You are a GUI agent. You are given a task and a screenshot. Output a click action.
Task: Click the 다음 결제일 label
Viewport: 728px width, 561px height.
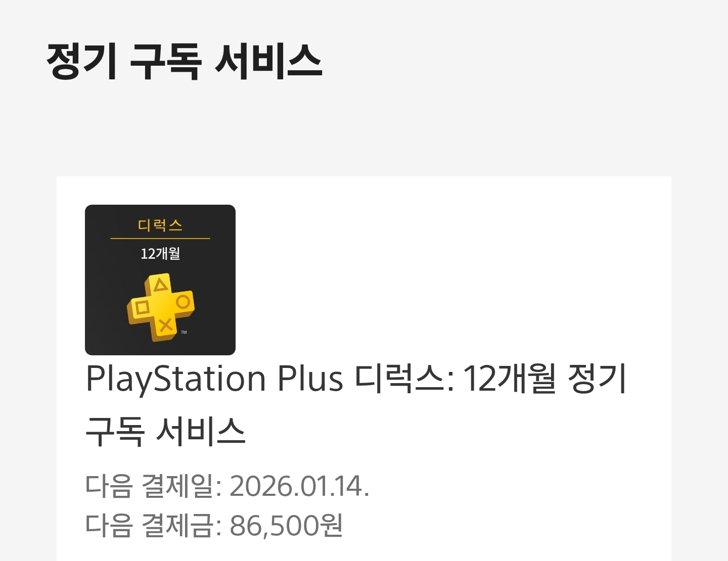click(153, 486)
